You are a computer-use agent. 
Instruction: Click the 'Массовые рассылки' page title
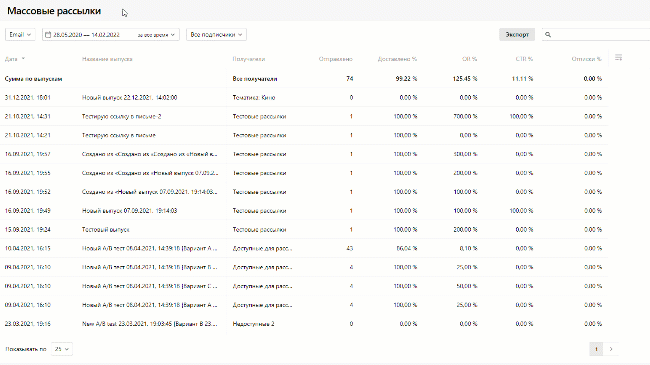click(54, 11)
